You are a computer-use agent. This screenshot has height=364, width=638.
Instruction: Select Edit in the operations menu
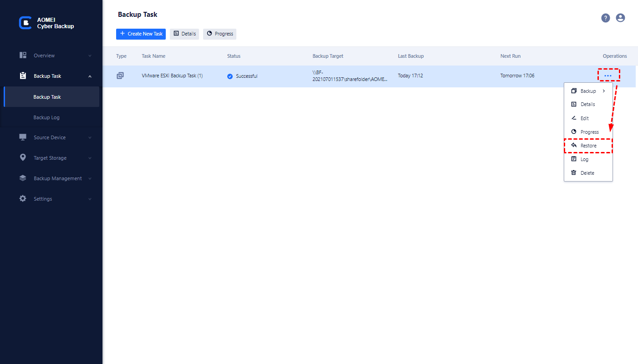584,118
